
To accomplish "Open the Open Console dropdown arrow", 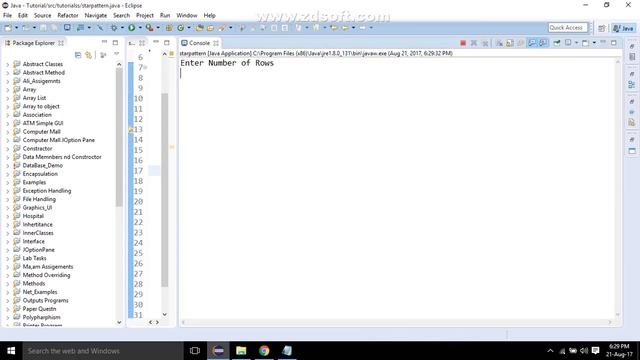I will pyautogui.click(x=594, y=43).
